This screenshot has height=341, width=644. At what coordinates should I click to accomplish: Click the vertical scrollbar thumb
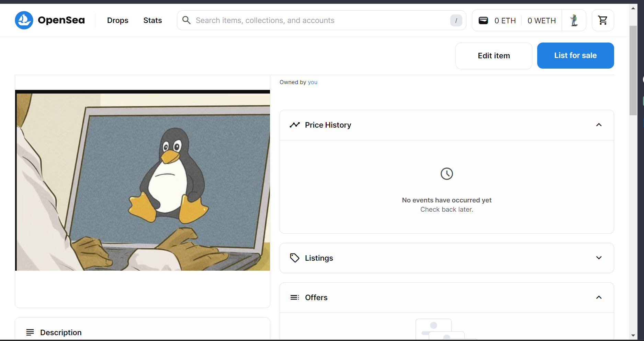[633, 70]
